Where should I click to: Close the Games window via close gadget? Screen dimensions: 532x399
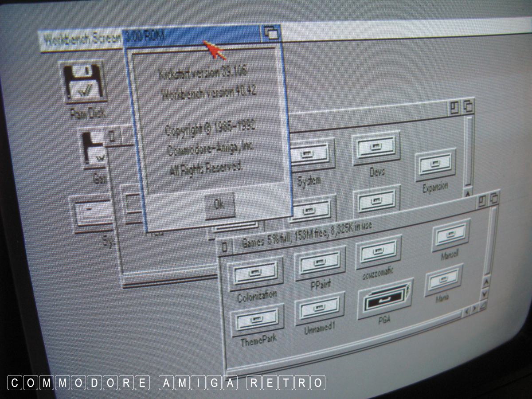click(x=224, y=247)
